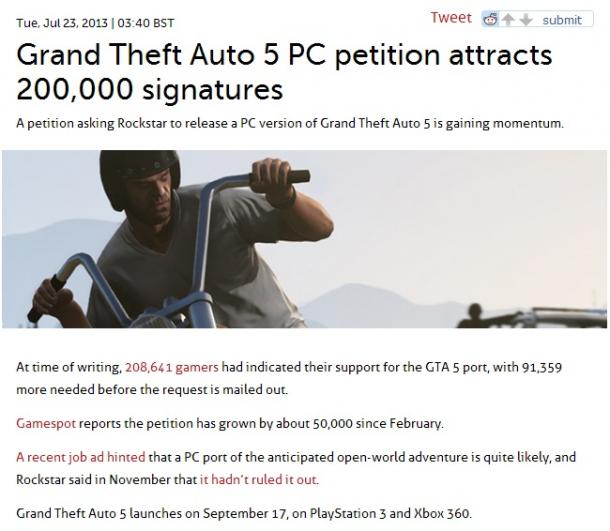Click the Reddit alien logo icon

coord(490,19)
